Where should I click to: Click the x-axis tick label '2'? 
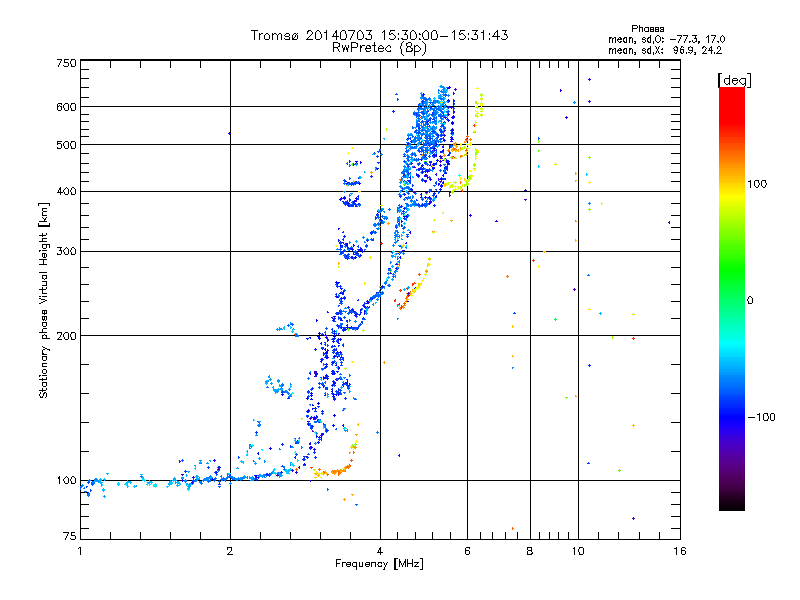pos(230,551)
